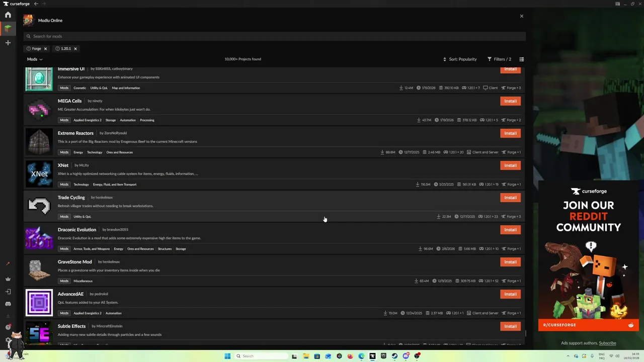Open the Sort: Popularity dropdown
The image size is (644, 362).
[x=460, y=59]
